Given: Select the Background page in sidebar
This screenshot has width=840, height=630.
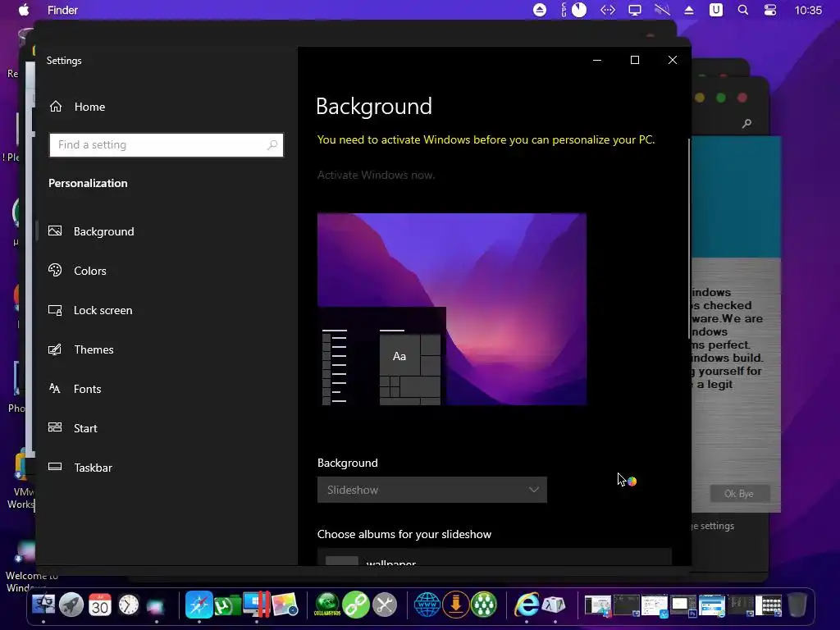Looking at the screenshot, I should point(104,231).
